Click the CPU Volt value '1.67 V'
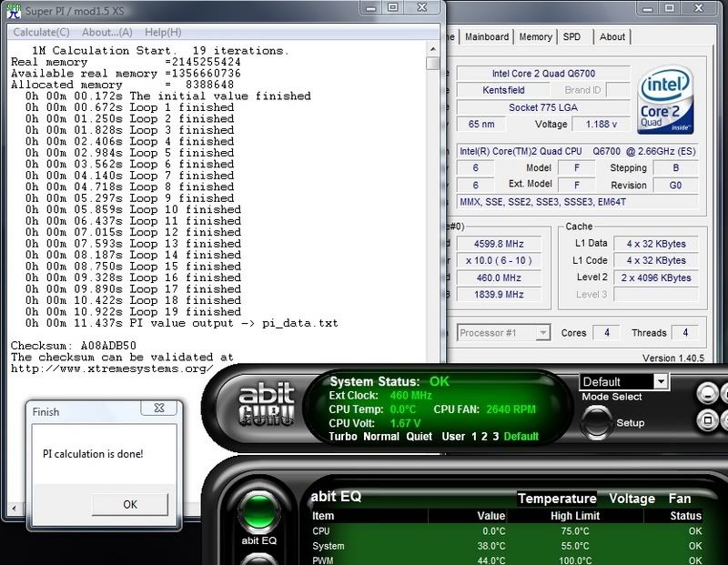 405,423
